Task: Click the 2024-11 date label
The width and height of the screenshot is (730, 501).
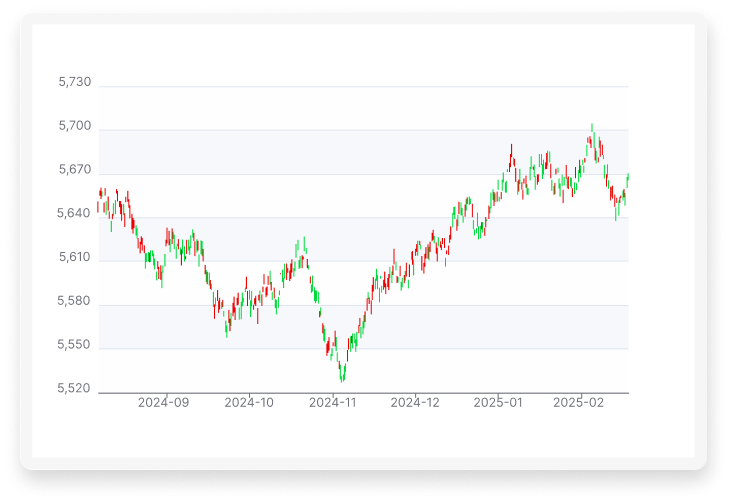Action: pyautogui.click(x=332, y=403)
